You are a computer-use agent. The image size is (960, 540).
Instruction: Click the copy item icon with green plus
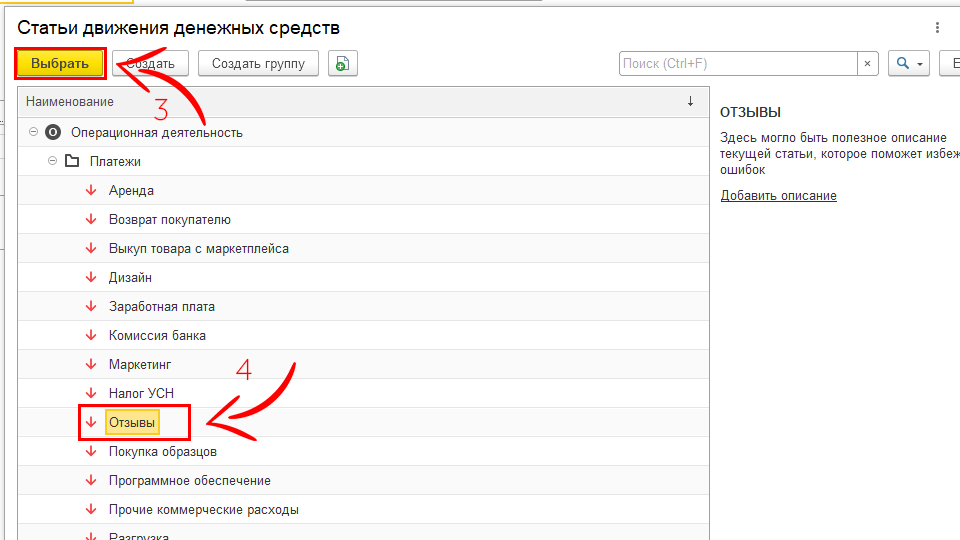point(342,64)
